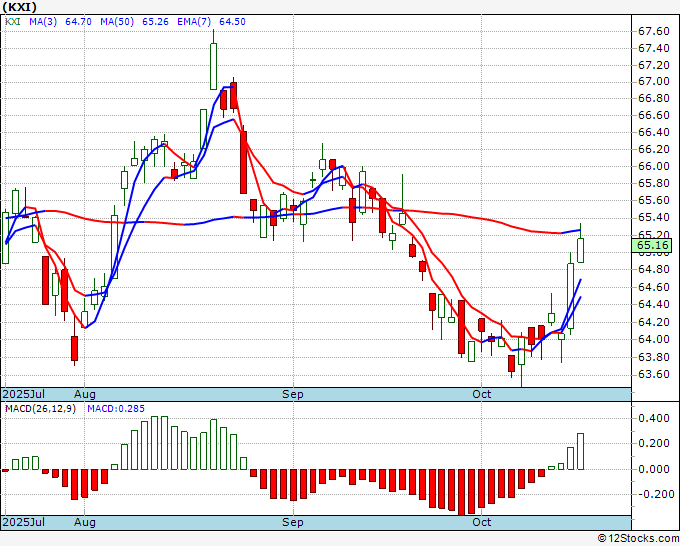Click the MACD(26,12,9) indicator label
Viewport: 680px width, 546px height.
click(40, 409)
